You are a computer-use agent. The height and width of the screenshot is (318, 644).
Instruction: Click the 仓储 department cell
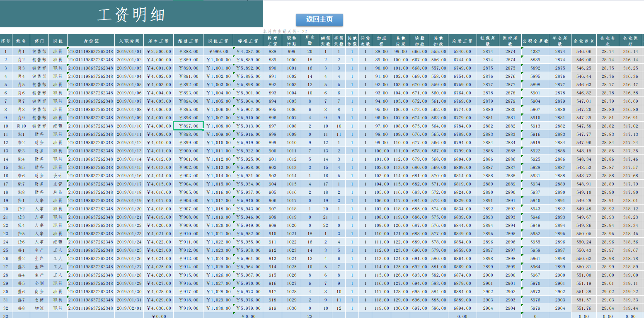[x=39, y=300]
